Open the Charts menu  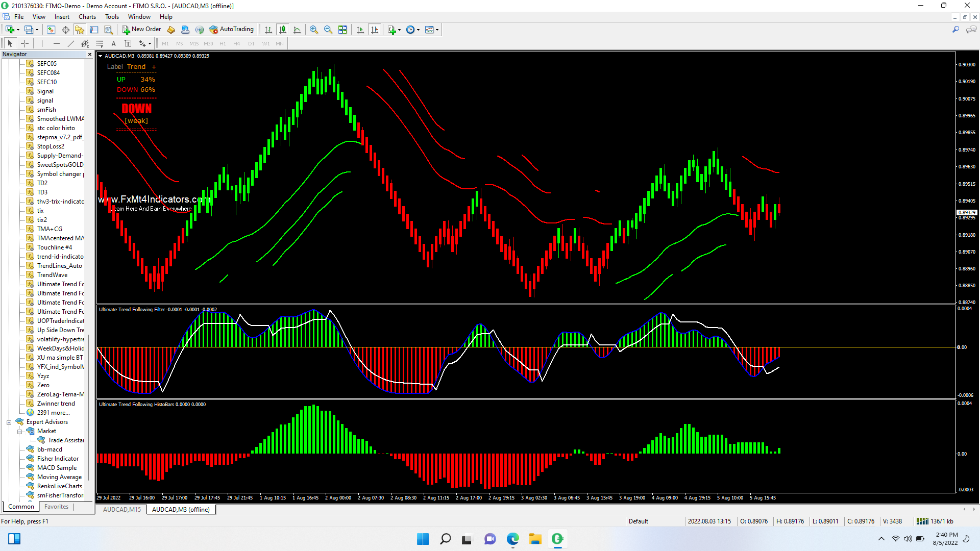[x=87, y=16]
